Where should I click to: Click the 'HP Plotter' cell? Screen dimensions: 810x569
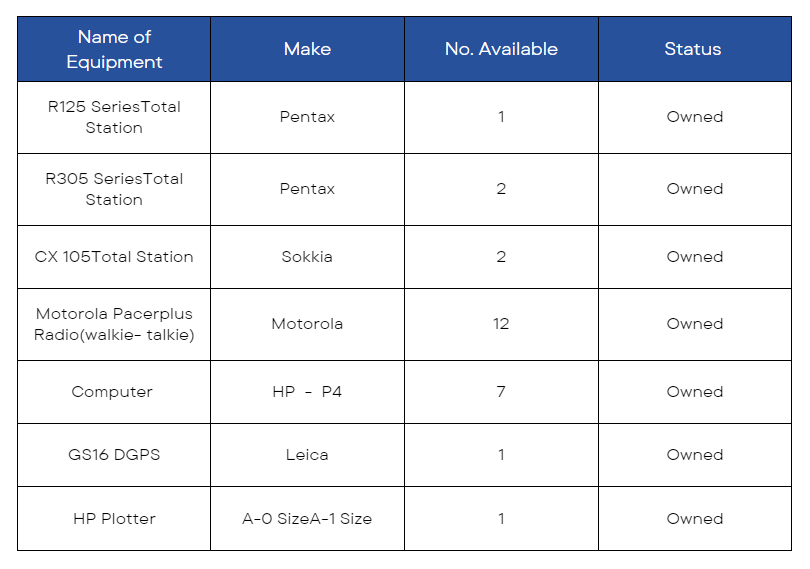tap(114, 518)
